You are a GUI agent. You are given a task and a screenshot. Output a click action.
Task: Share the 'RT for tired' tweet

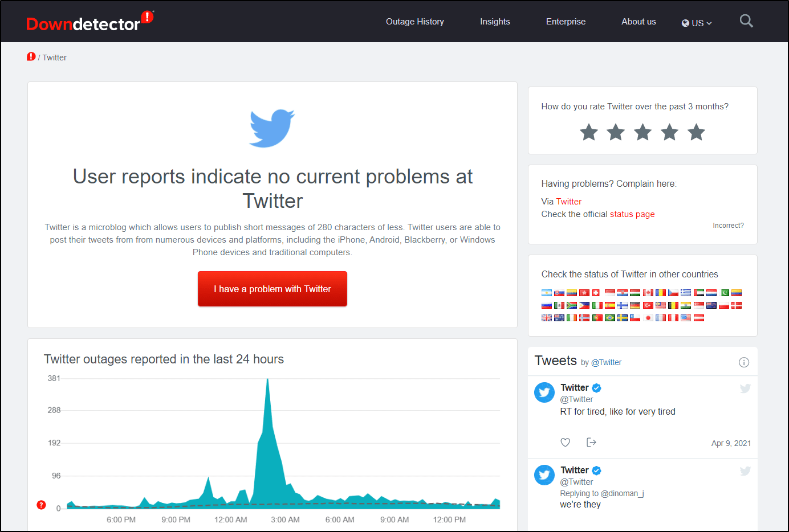591,443
